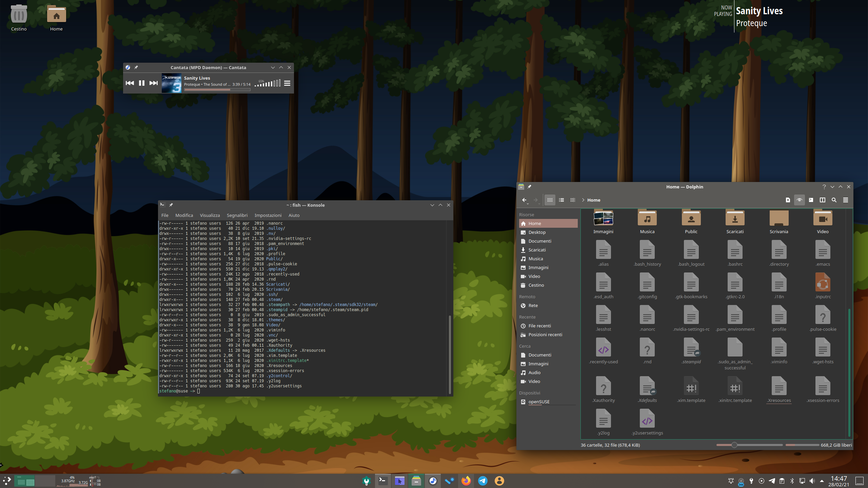This screenshot has width=868, height=488.
Task: Expand hidden system tray icons arrow
Action: click(x=822, y=481)
